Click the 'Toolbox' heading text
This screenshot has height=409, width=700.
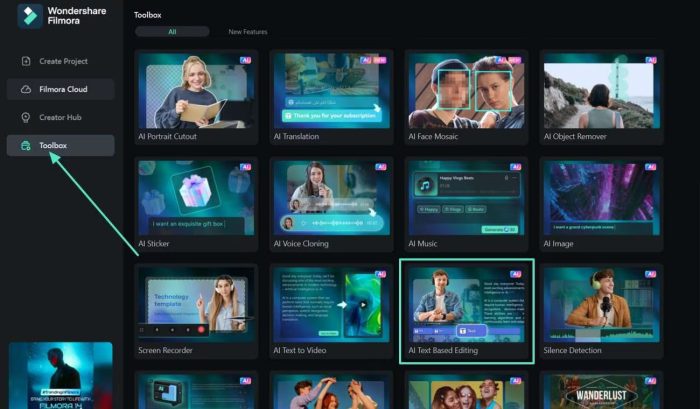(x=148, y=15)
